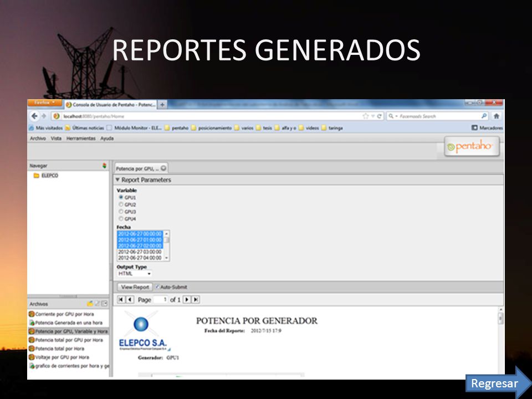Go to first report page
Viewport: 532px width, 399px height.
coord(121,300)
